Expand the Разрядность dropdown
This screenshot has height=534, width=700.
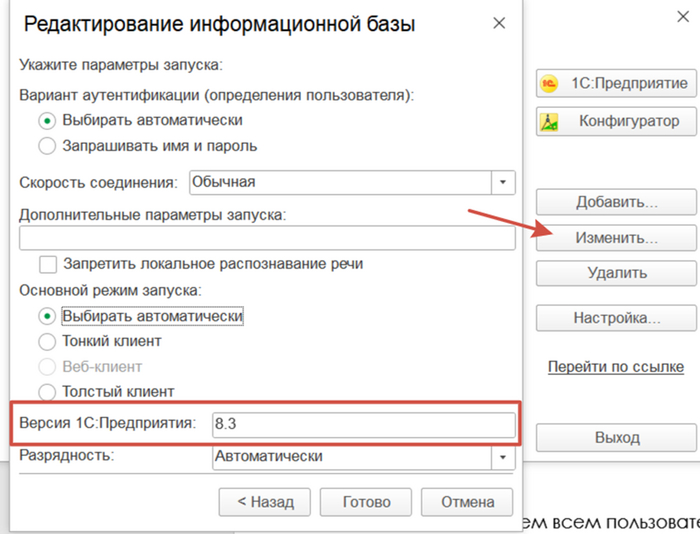coord(503,457)
